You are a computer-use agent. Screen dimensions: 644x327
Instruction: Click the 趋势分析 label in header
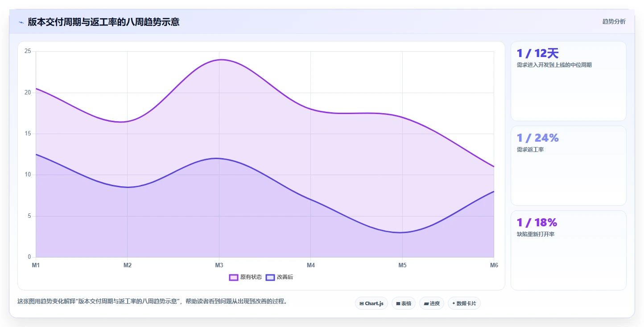coord(614,21)
